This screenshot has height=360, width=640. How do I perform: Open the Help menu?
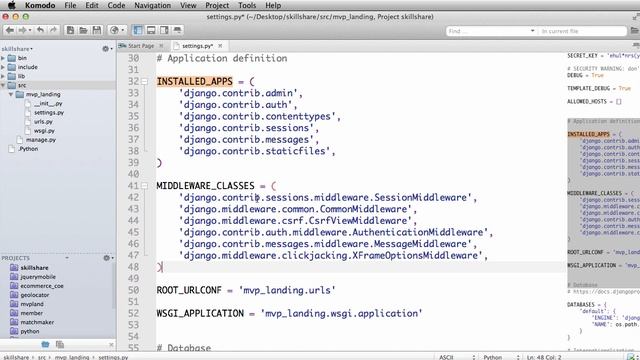tap(273, 5)
